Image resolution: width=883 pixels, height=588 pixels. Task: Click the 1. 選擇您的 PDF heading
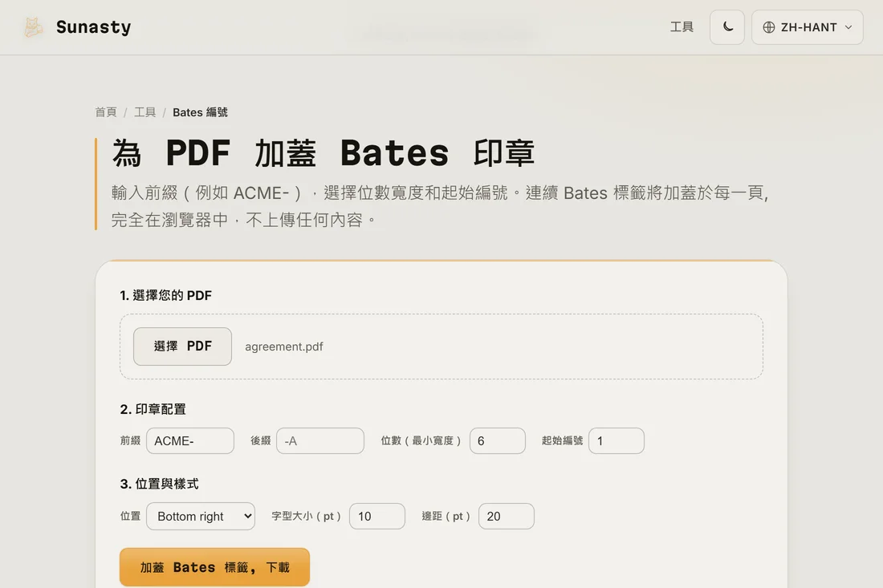click(x=165, y=295)
